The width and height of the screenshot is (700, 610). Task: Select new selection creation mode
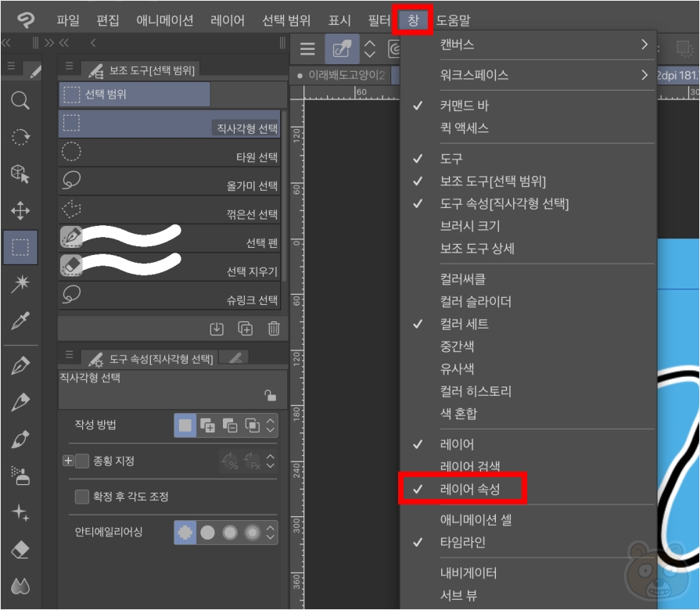pyautogui.click(x=185, y=425)
